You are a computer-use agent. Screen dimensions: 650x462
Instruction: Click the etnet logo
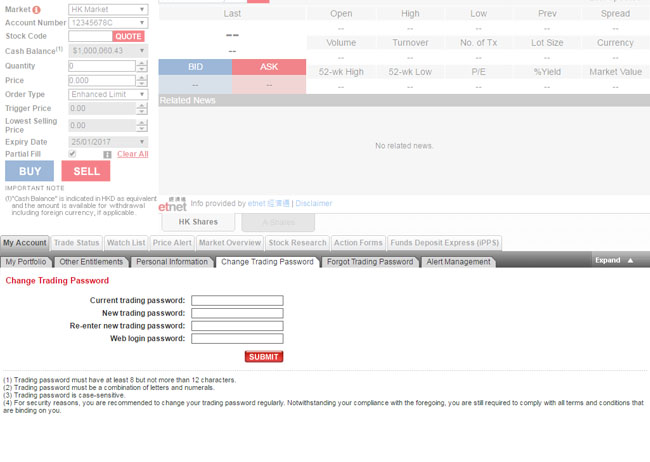tap(173, 204)
